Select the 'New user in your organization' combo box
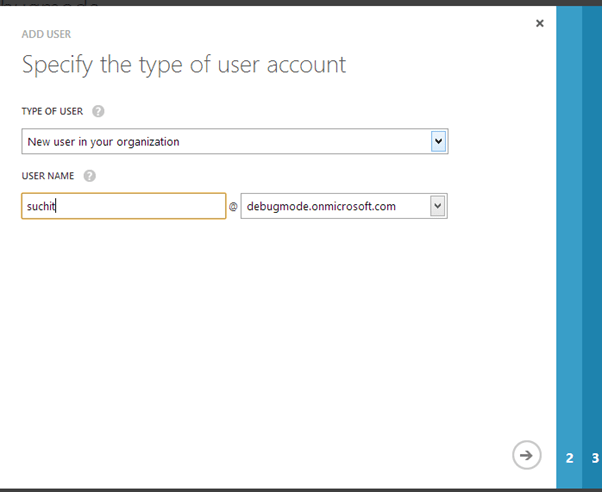This screenshot has height=492, width=602. pyautogui.click(x=225, y=142)
